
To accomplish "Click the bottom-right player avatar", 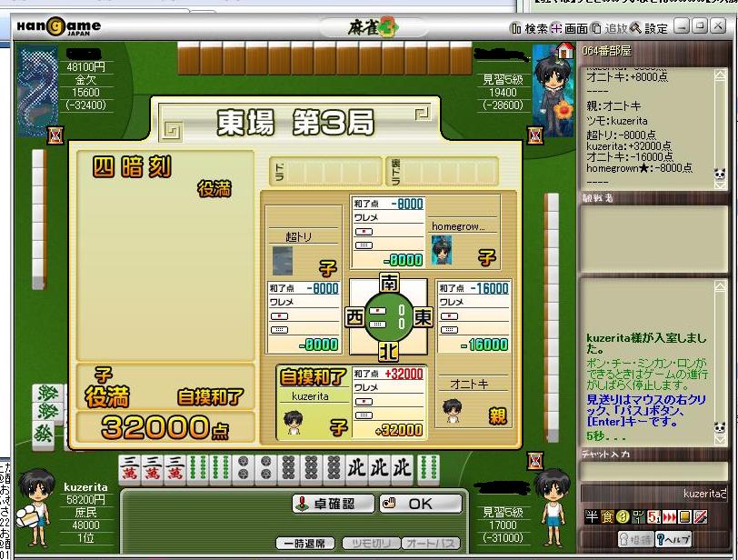I will point(553,508).
